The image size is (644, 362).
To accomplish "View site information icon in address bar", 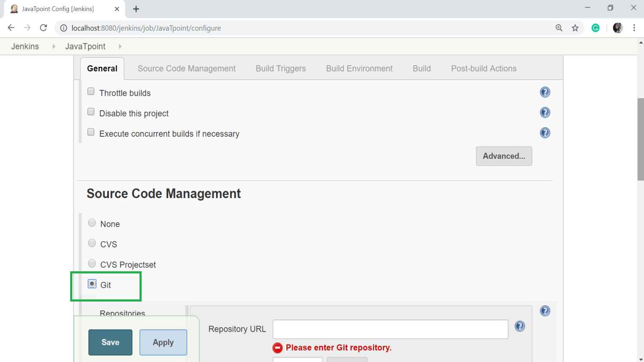I will point(63,28).
